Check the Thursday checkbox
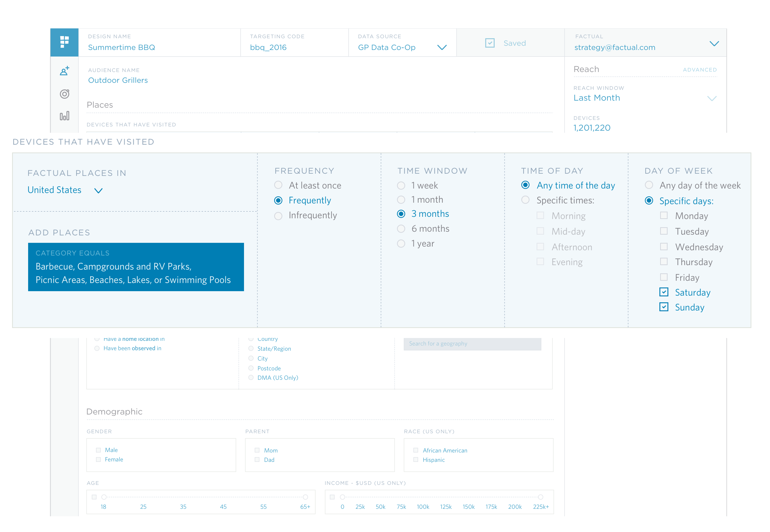 [x=664, y=262]
